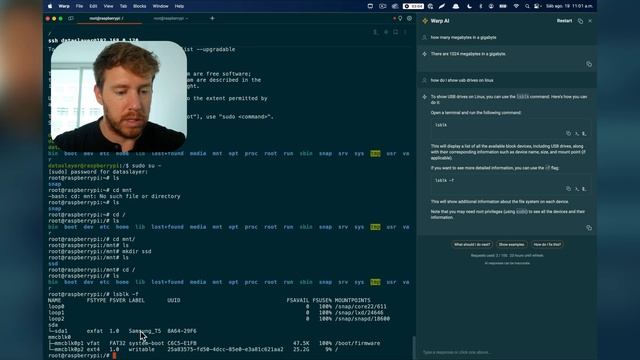
Task: Copy the lsblk code snippet
Action: (x=569, y=133)
